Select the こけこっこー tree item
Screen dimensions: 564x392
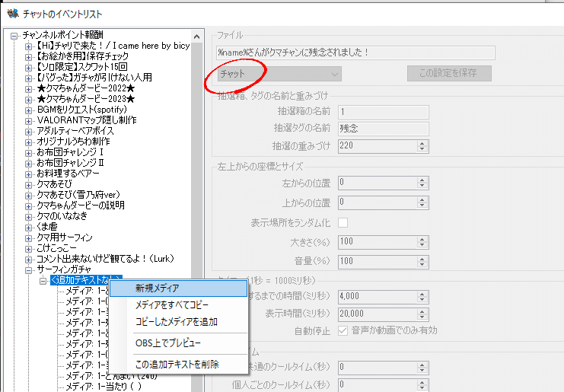click(x=56, y=248)
